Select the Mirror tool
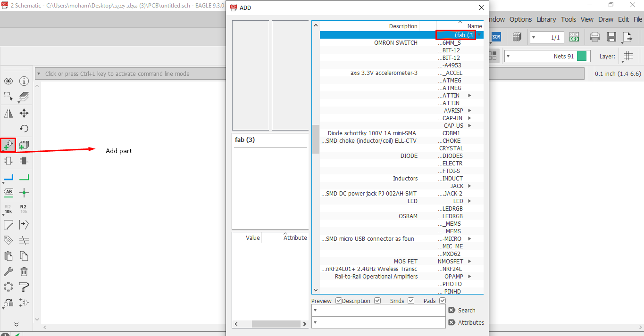The width and height of the screenshot is (644, 336). [x=8, y=113]
